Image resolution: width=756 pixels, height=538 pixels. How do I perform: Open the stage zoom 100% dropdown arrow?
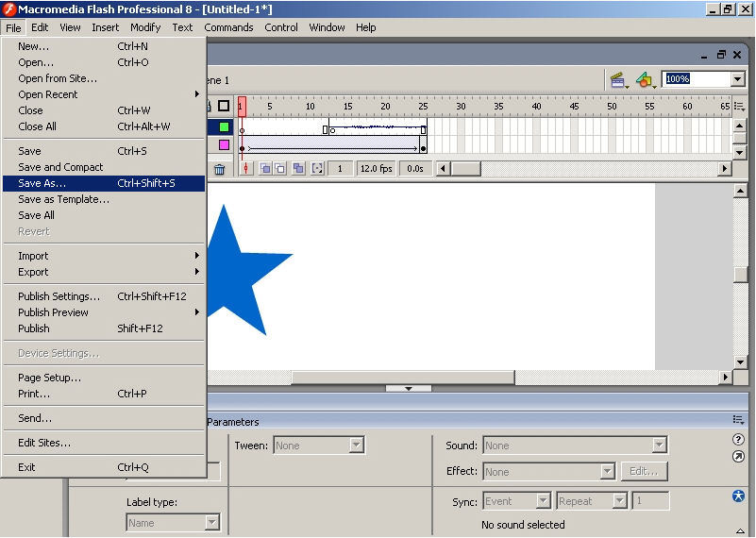coord(737,79)
